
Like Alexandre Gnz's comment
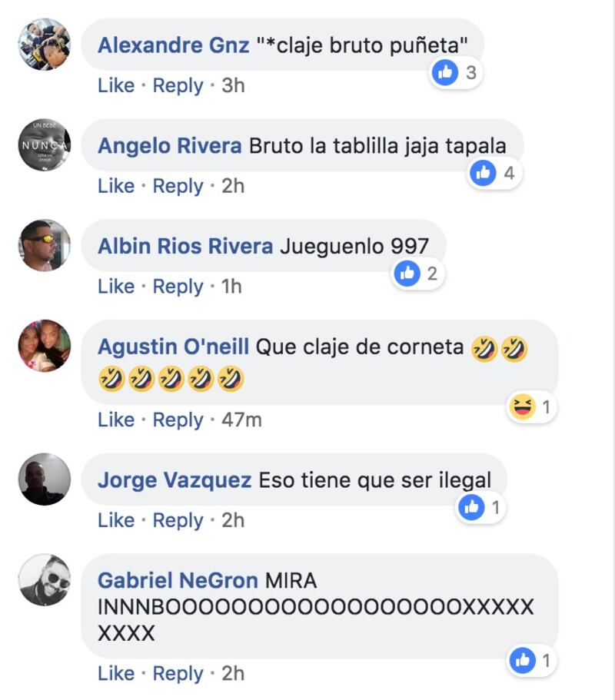coord(116,85)
